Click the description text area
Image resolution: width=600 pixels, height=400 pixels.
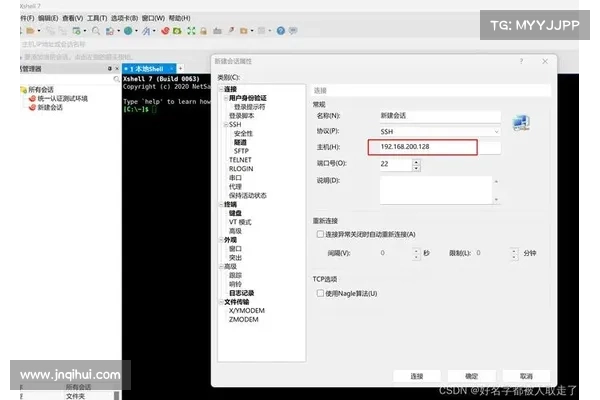[x=436, y=190]
